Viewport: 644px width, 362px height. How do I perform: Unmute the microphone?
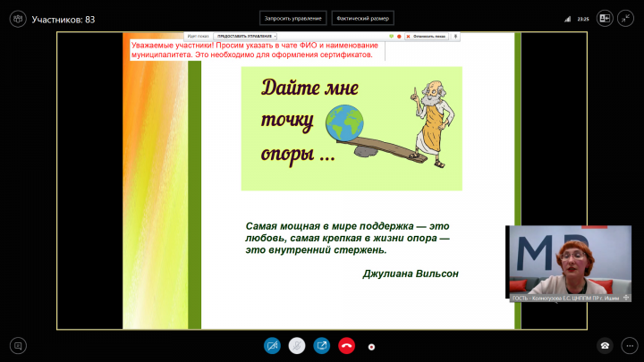[x=297, y=345]
